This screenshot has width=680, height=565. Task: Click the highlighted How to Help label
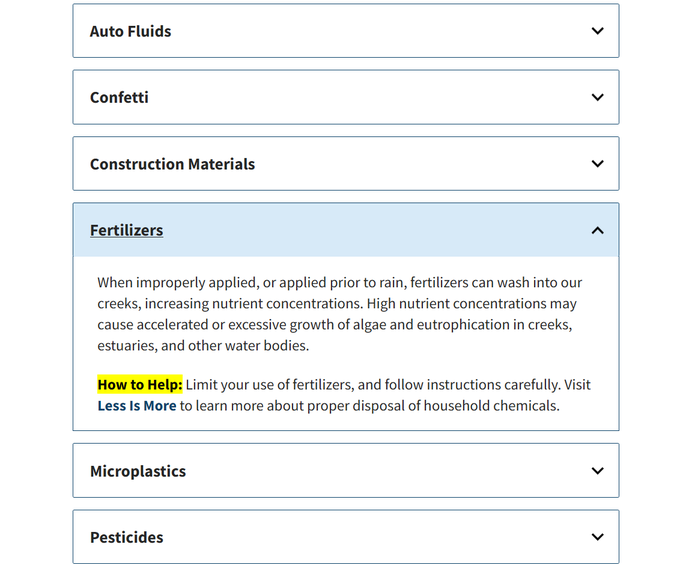[140, 385]
